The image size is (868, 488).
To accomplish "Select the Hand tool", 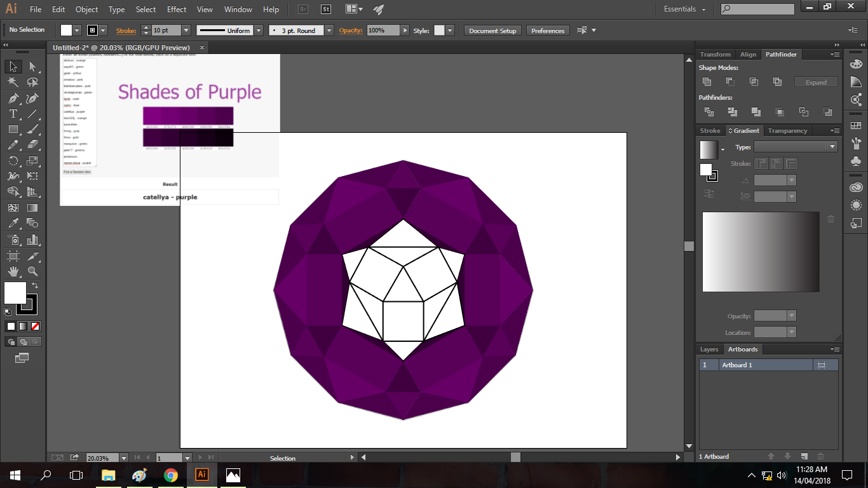I will point(13,271).
